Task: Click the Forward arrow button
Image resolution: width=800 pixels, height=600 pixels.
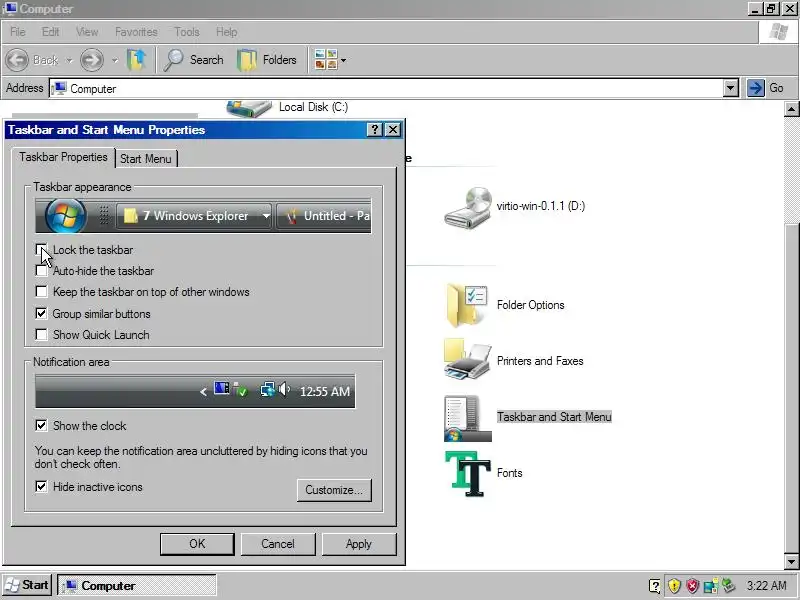Action: click(92, 60)
